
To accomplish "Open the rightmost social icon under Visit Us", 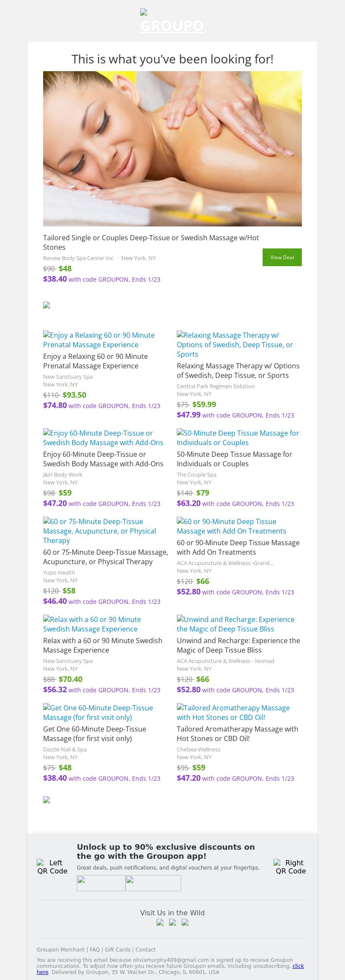I will 185,923.
